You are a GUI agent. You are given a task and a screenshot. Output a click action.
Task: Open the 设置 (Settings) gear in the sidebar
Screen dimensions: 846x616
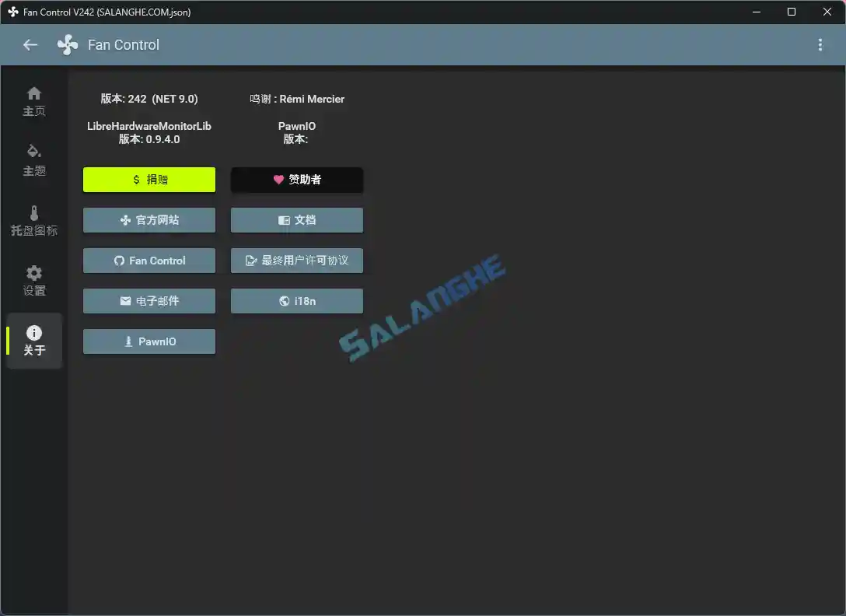[x=34, y=280]
